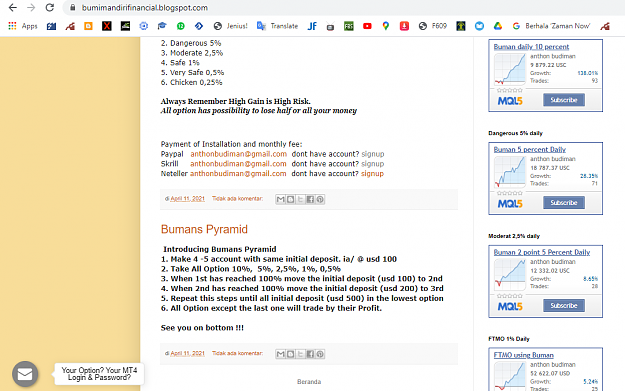Open the F609 bookmark

[433, 26]
